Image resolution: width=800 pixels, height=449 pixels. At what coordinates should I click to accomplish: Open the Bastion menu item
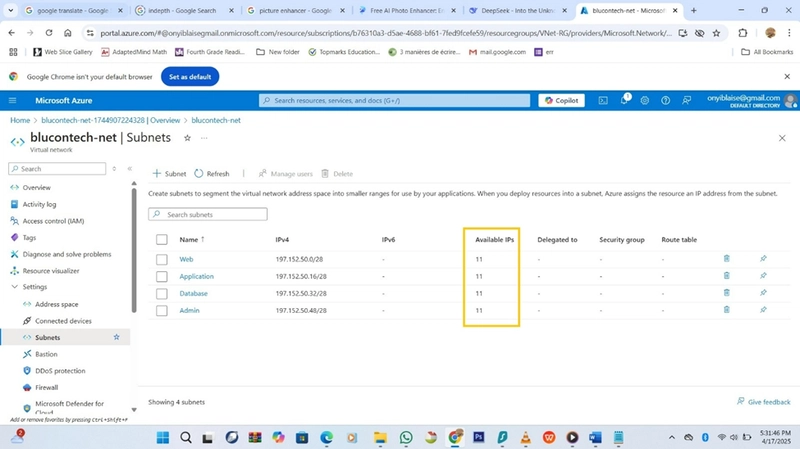coord(46,354)
